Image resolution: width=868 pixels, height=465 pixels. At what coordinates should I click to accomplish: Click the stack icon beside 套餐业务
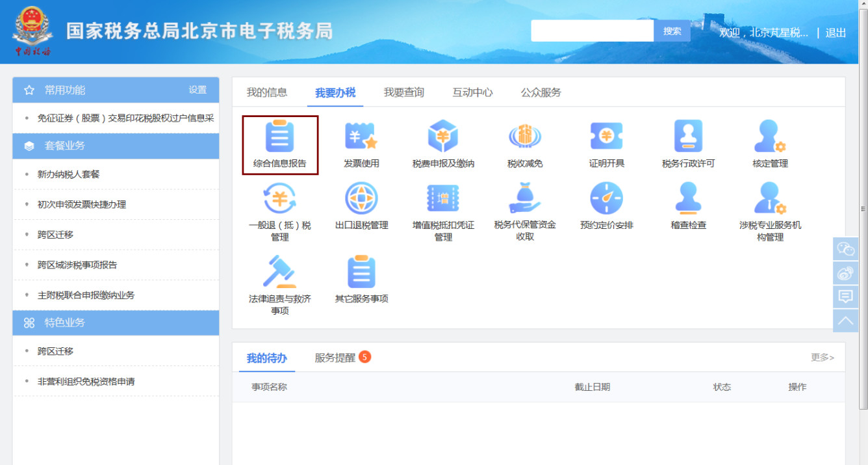tap(29, 146)
